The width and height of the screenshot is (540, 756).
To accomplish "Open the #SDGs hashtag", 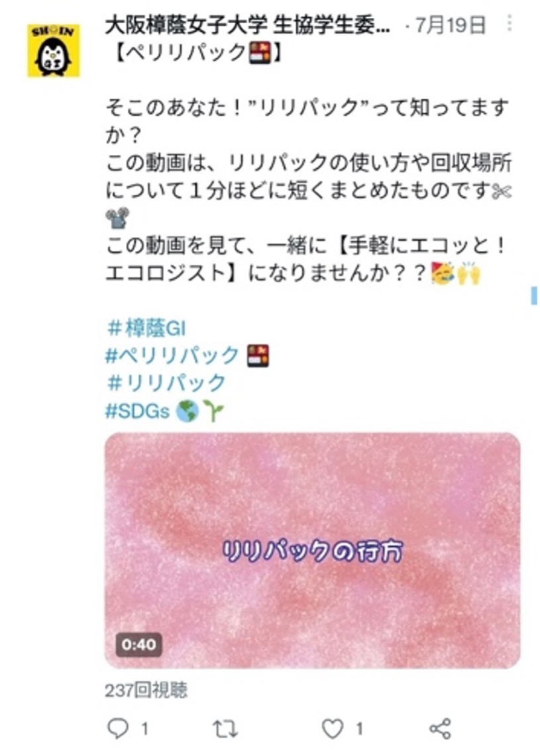I will click(x=138, y=411).
